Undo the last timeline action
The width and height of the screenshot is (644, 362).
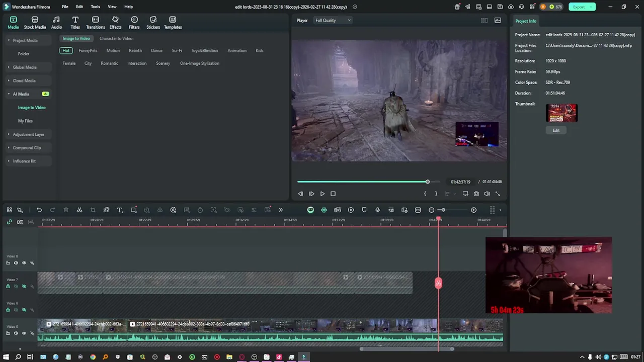click(39, 210)
